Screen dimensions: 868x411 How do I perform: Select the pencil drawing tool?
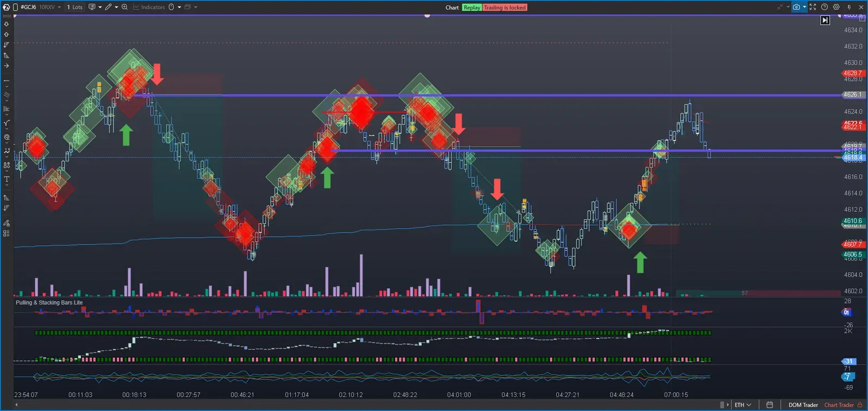[108, 7]
